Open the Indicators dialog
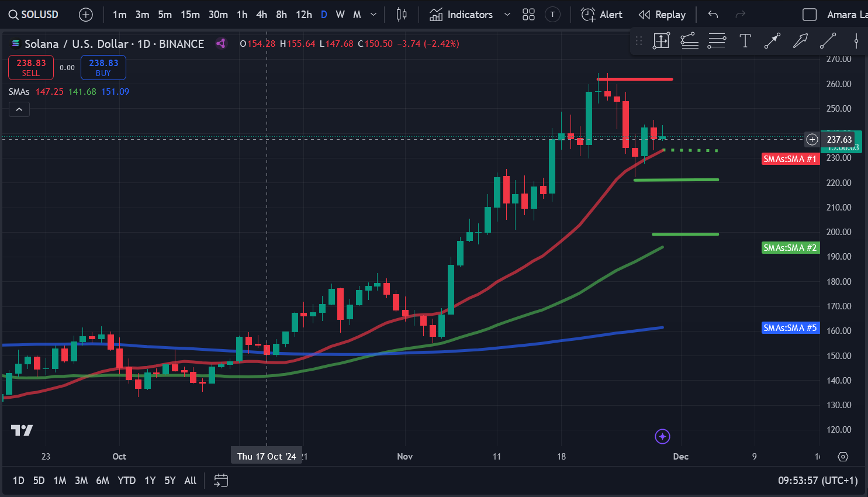Image resolution: width=868 pixels, height=497 pixels. click(x=461, y=15)
